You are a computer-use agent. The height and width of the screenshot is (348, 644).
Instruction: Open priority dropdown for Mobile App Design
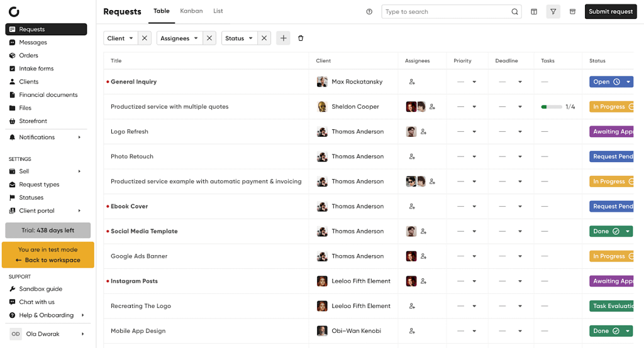click(474, 331)
